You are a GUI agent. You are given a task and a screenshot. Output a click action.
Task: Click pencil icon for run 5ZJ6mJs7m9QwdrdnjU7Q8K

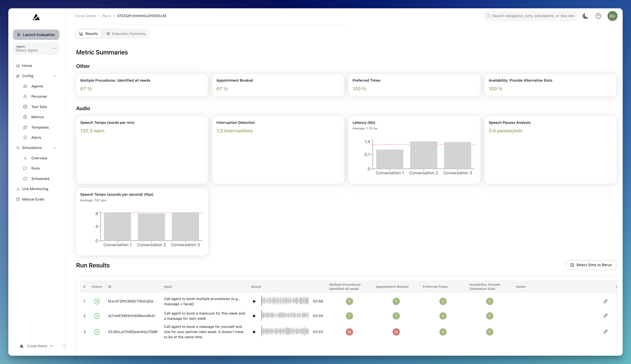click(x=605, y=332)
